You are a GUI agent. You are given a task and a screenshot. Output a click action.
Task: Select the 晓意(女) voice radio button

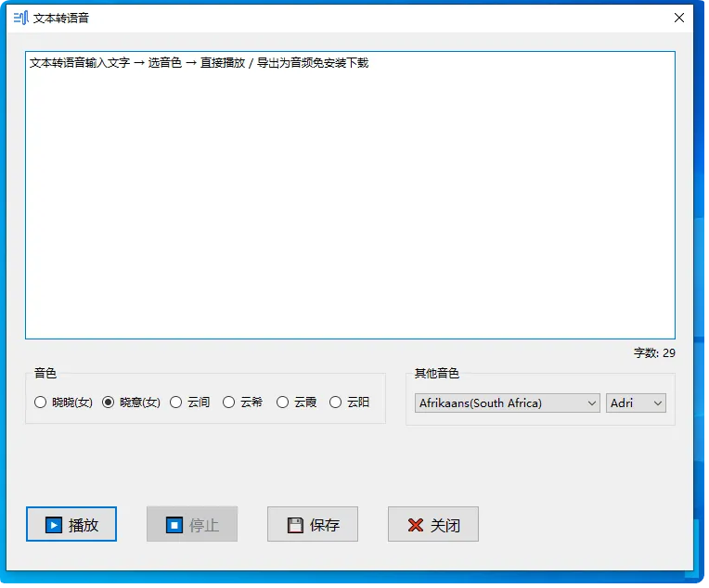click(132, 404)
